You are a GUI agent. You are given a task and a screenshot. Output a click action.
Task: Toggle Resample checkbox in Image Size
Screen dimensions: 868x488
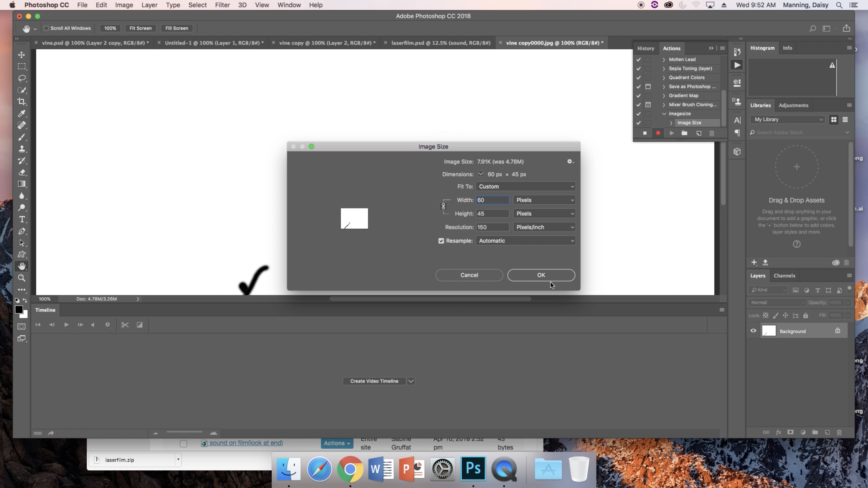441,241
